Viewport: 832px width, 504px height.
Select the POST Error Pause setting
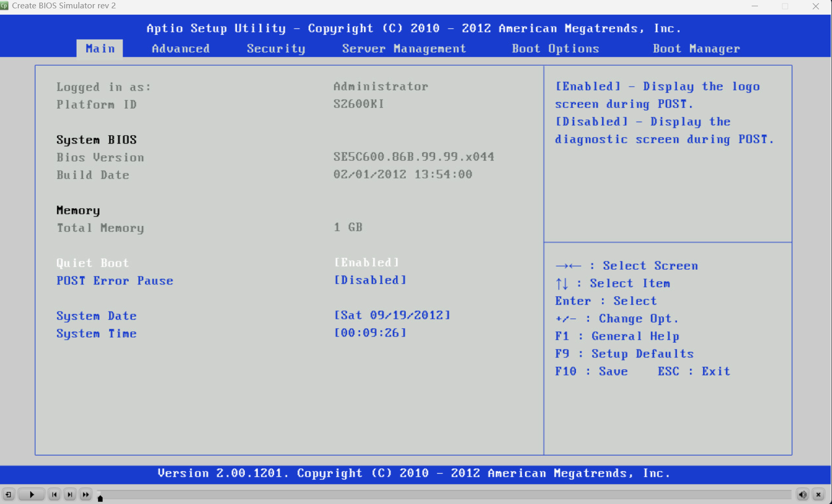coord(115,281)
